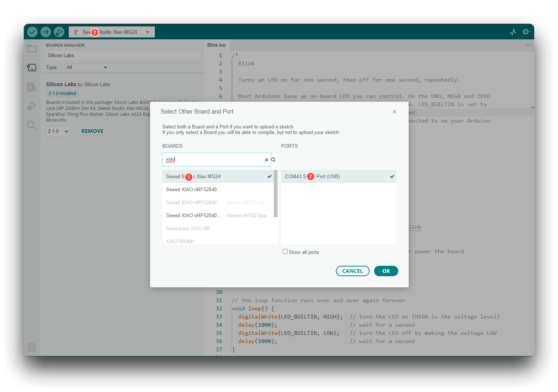558x392 pixels.
Task: Click the 2.1.0 installed badge
Action: [62, 94]
